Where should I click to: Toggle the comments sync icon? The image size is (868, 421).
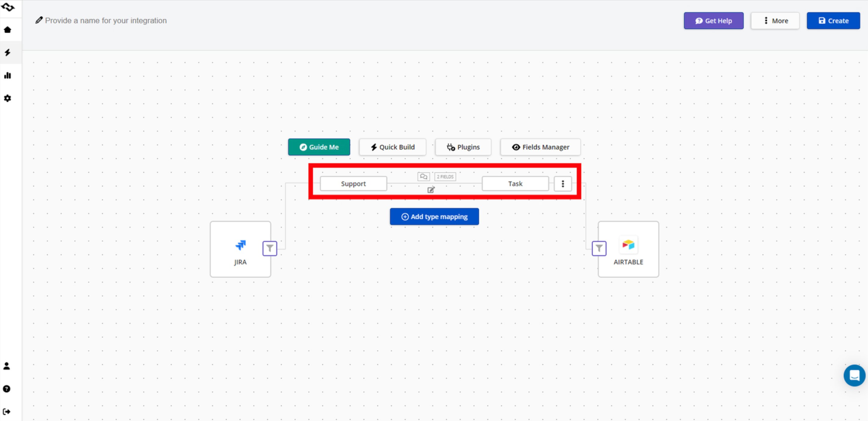pyautogui.click(x=424, y=177)
